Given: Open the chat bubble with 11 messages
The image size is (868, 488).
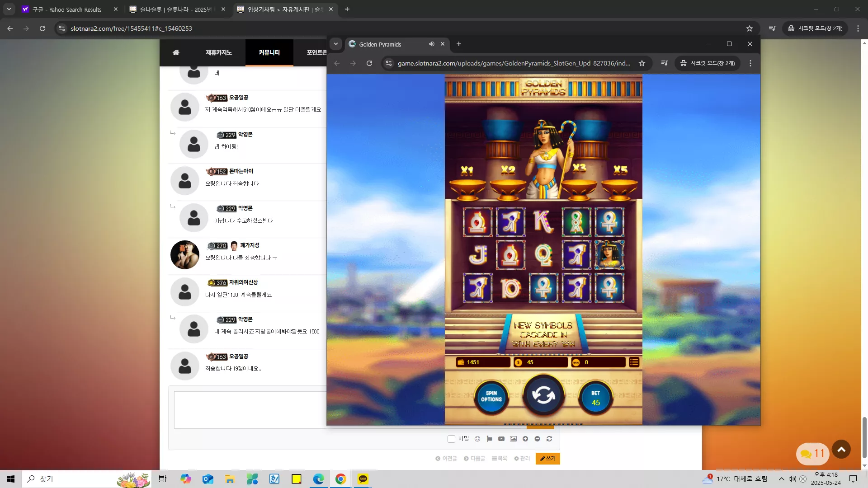Looking at the screenshot, I should [x=813, y=454].
